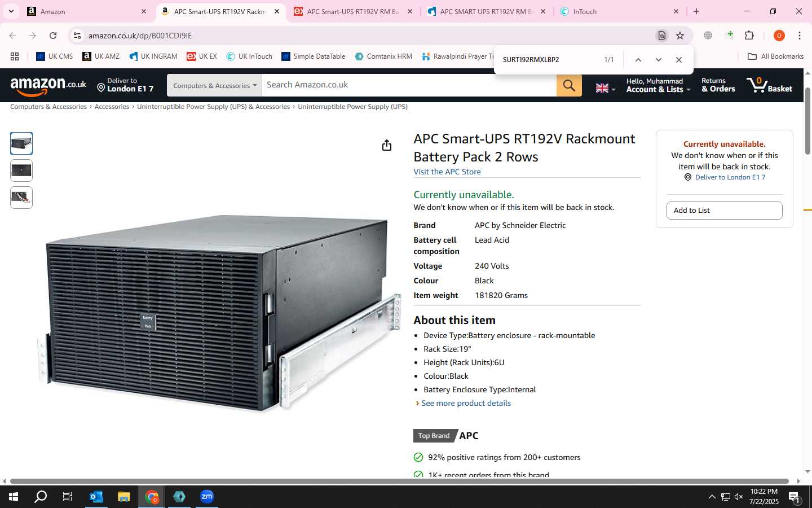Open UK CMS bookmark
812x508 pixels.
pyautogui.click(x=55, y=56)
